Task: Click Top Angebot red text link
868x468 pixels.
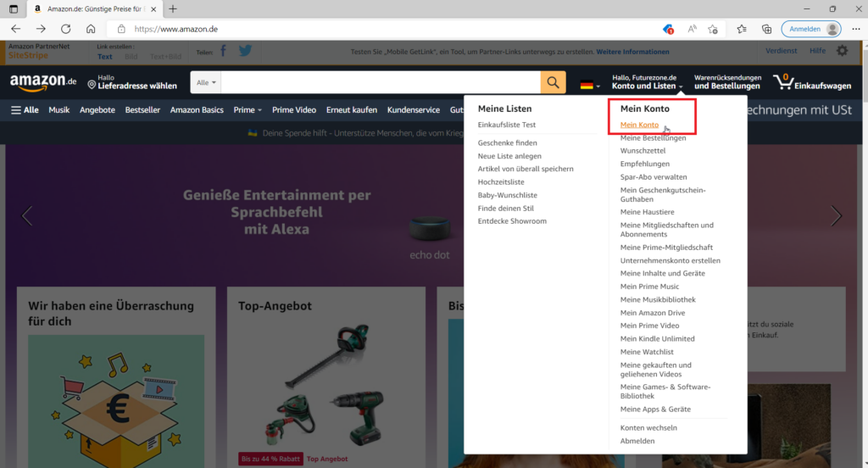Action: click(x=327, y=459)
